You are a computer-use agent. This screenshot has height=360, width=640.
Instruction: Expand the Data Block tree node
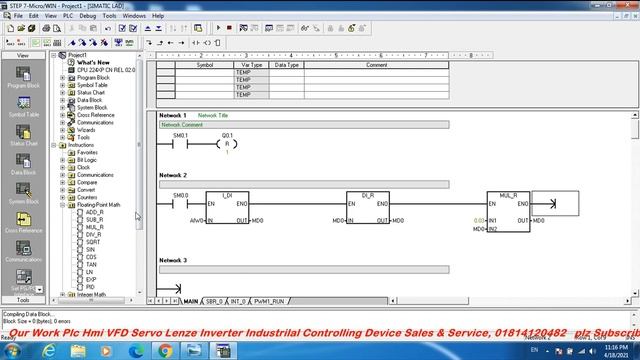(62, 100)
